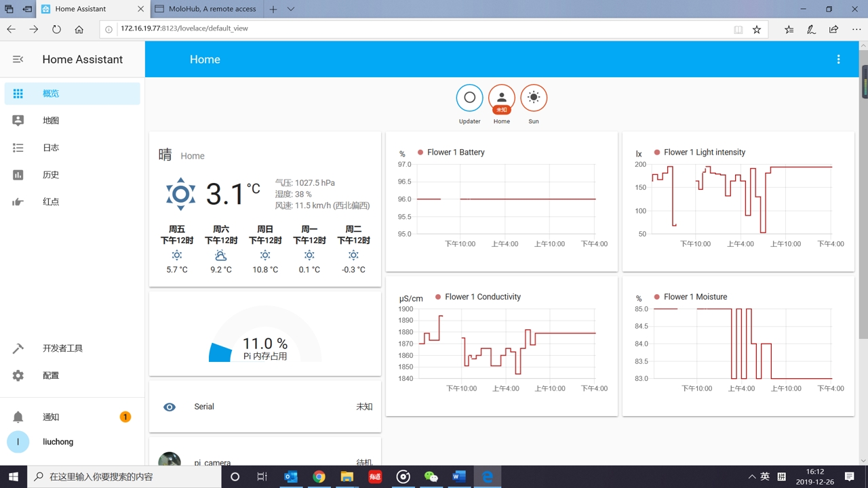868x488 pixels.
Task: Toggle the Flower 1 Light intensity legend
Action: tap(700, 152)
